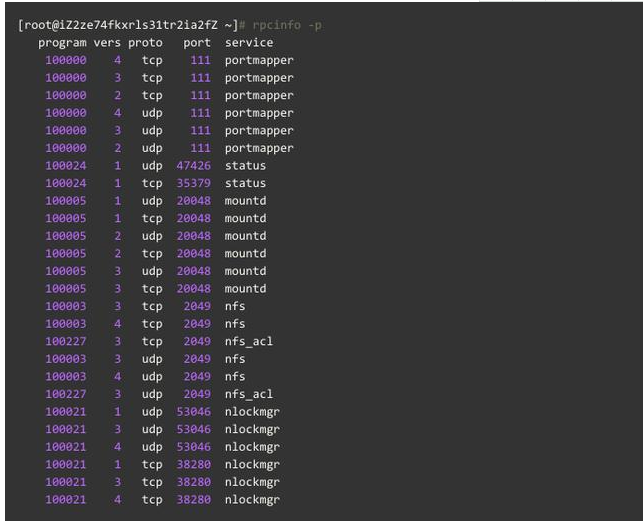The width and height of the screenshot is (643, 521).
Task: Select the "port" column header
Action: tap(197, 43)
